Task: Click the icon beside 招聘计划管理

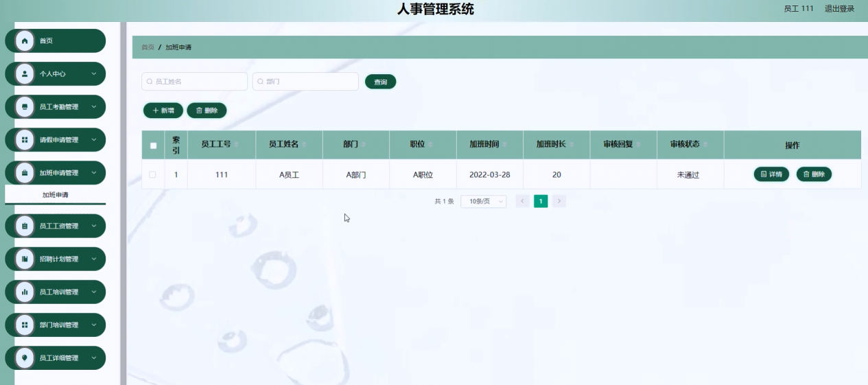Action: click(x=25, y=259)
